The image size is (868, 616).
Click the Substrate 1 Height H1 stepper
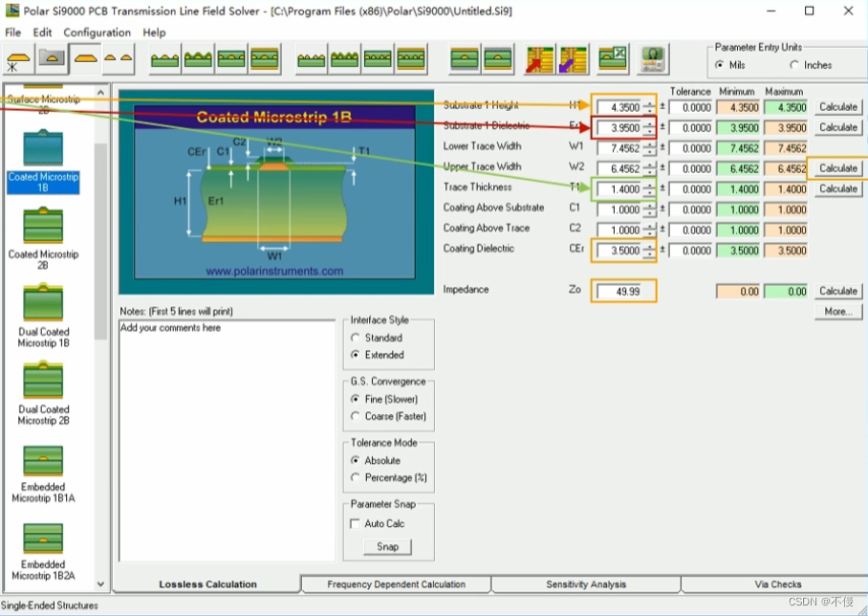click(x=649, y=107)
